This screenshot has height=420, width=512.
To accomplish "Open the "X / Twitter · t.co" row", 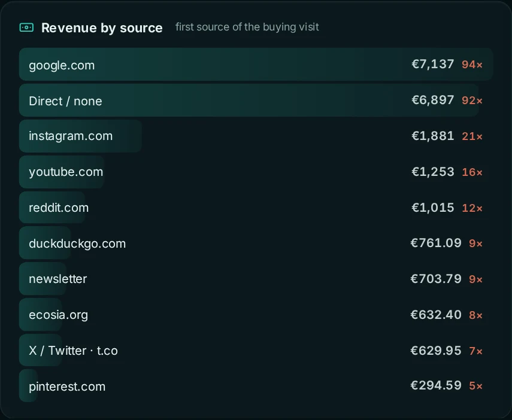I will pyautogui.click(x=256, y=351).
